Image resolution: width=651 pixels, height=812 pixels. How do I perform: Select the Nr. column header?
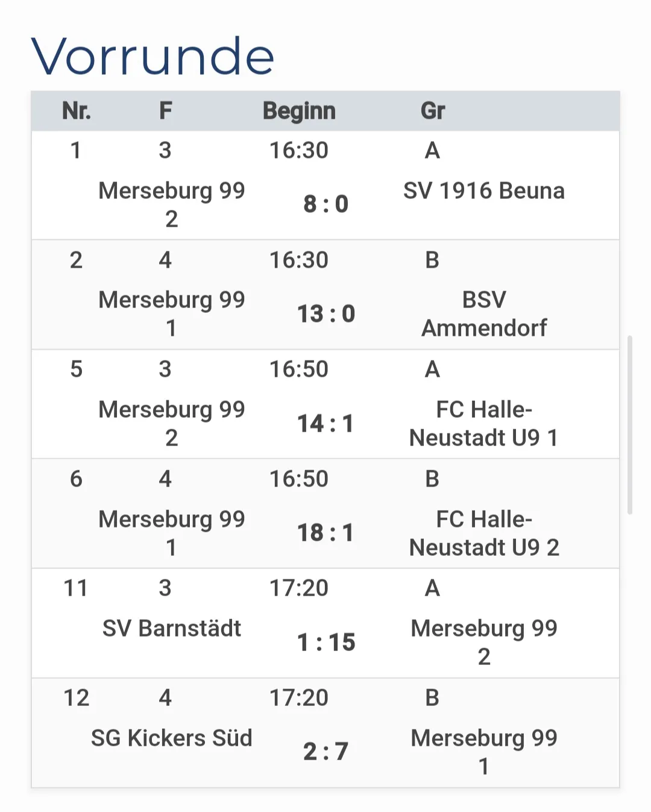click(x=77, y=111)
